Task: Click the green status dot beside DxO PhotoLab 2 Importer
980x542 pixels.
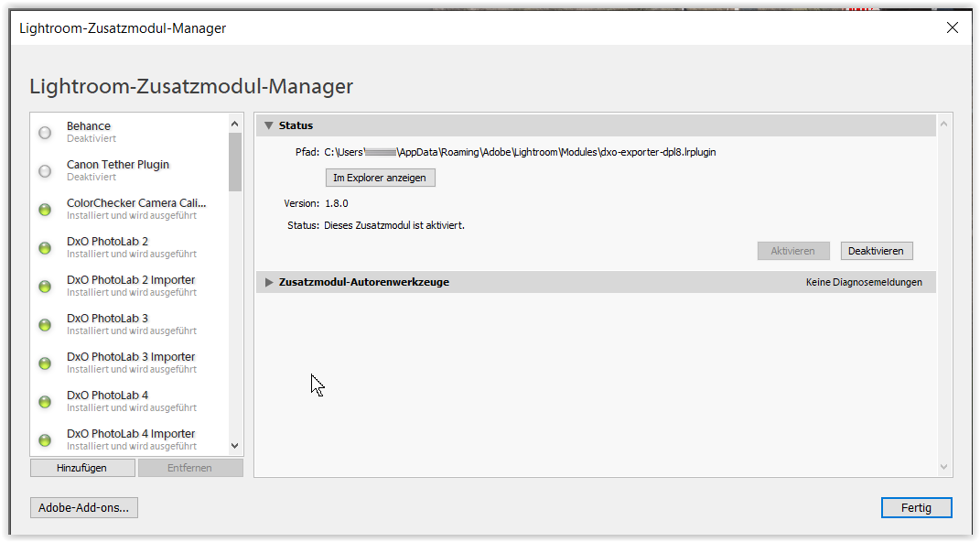Action: pos(45,287)
